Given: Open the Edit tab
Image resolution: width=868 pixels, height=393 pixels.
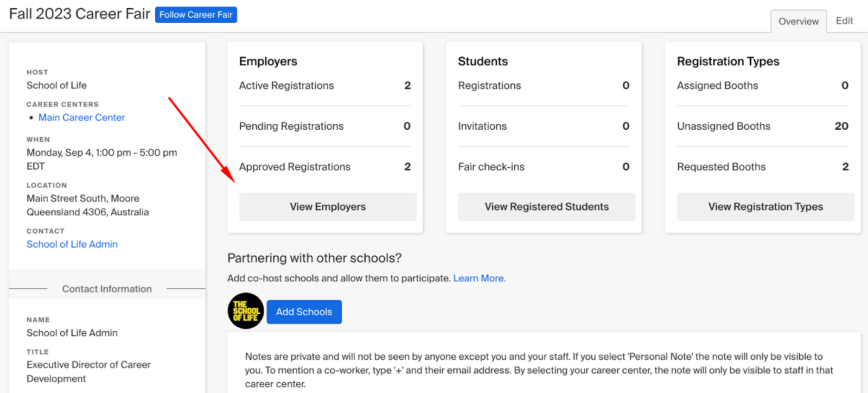Looking at the screenshot, I should pyautogui.click(x=844, y=21).
